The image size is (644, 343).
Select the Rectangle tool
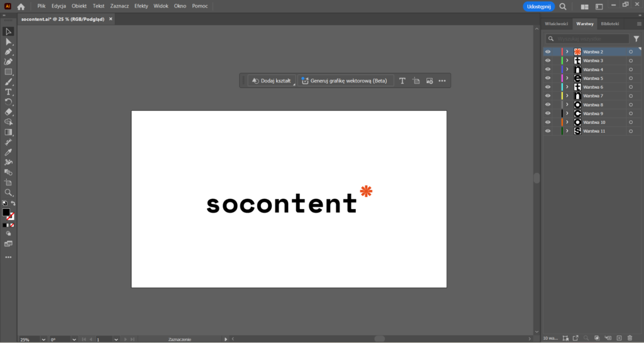tap(8, 72)
